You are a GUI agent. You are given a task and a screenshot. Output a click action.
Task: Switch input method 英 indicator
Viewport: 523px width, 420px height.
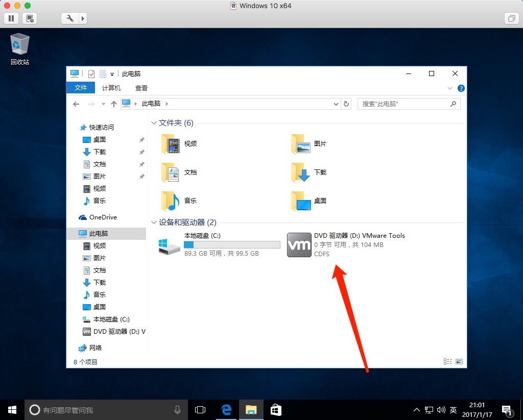click(x=453, y=410)
